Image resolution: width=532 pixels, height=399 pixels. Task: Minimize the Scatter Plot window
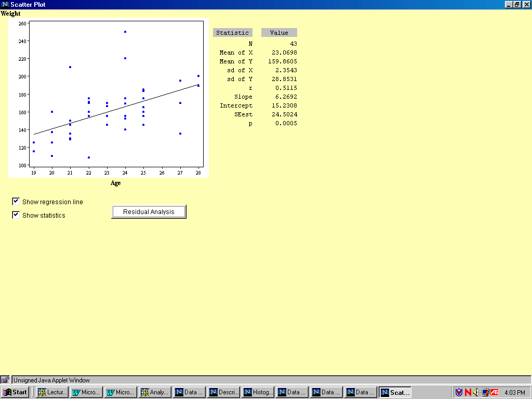pos(509,5)
